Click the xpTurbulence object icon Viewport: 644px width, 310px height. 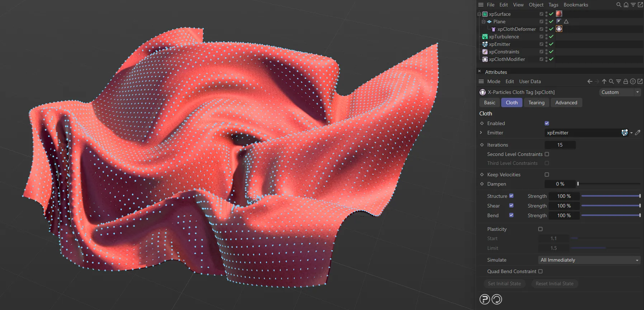coord(485,37)
